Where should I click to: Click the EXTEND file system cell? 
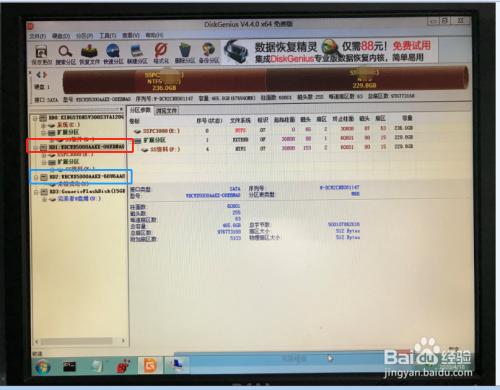pyautogui.click(x=240, y=140)
